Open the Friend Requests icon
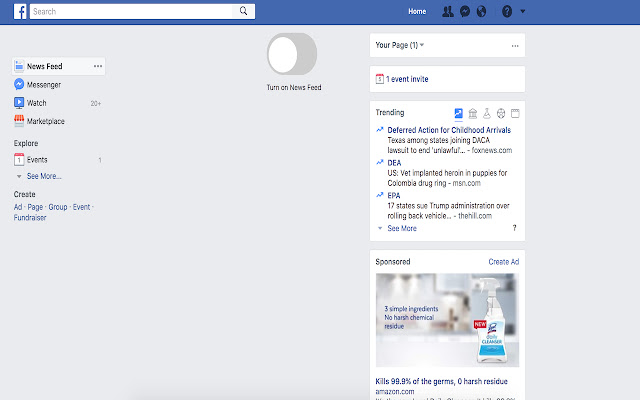640x400 pixels. (448, 11)
